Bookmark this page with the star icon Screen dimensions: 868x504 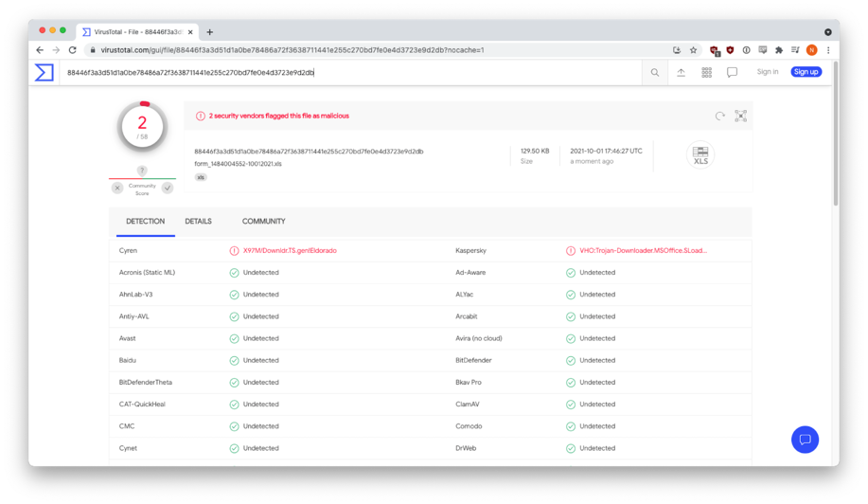coord(693,50)
